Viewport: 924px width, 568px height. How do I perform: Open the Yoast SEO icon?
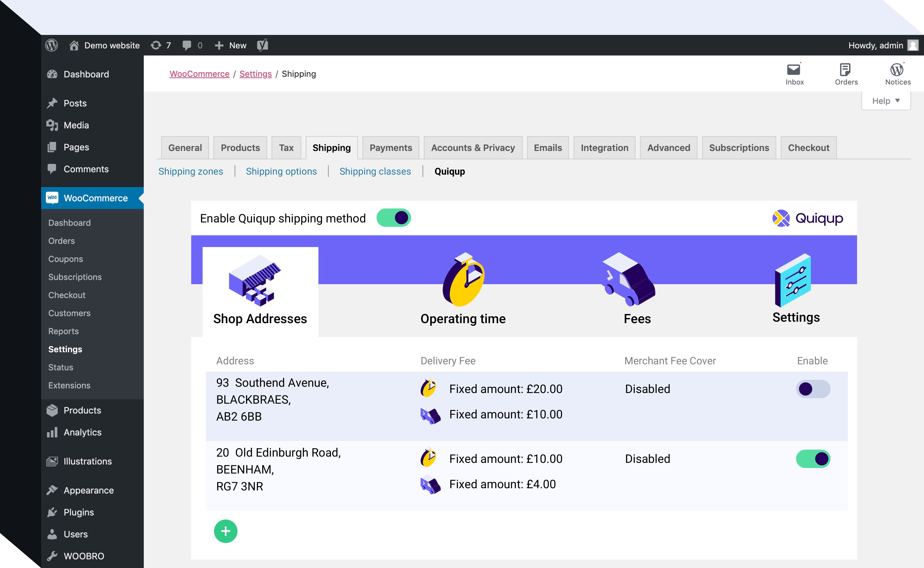pyautogui.click(x=263, y=45)
